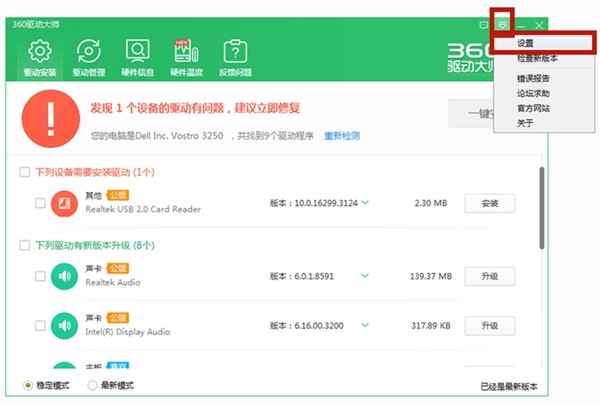
Task: Click the red warning exclamation icon
Action: (x=51, y=118)
